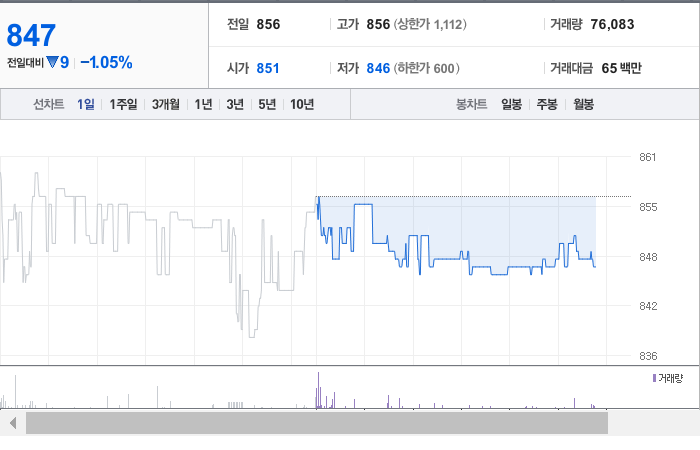Image resolution: width=700 pixels, height=450 pixels.
Task: View the 5년 chart range
Action: (x=267, y=104)
